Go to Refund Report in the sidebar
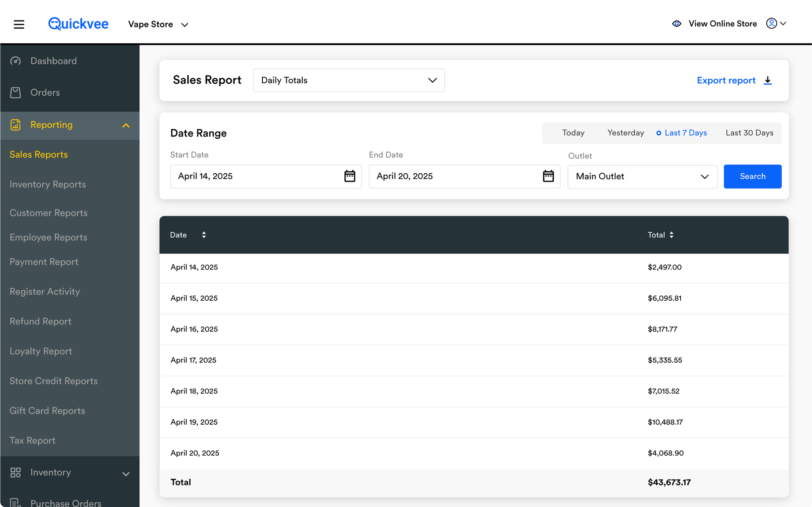 click(x=40, y=321)
